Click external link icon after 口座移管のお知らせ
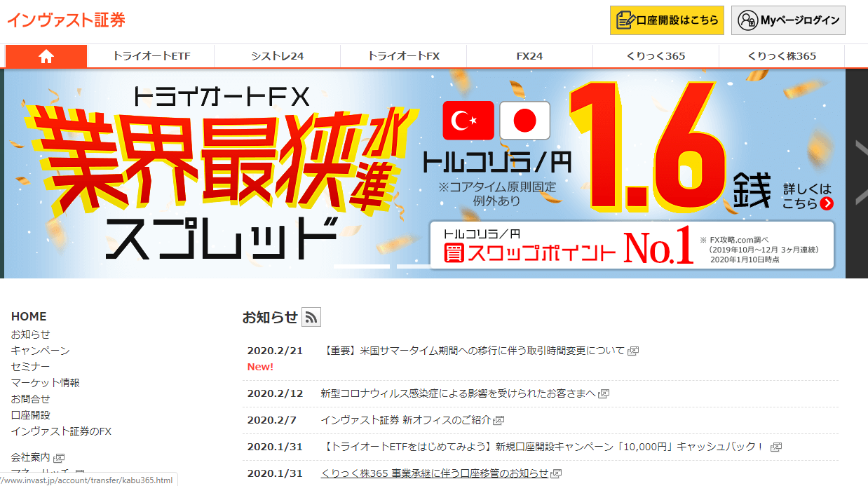Screen dimensions: 868x486 (555, 473)
